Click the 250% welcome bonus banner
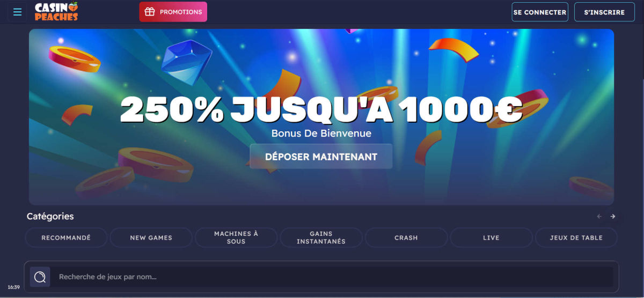 pyautogui.click(x=321, y=117)
